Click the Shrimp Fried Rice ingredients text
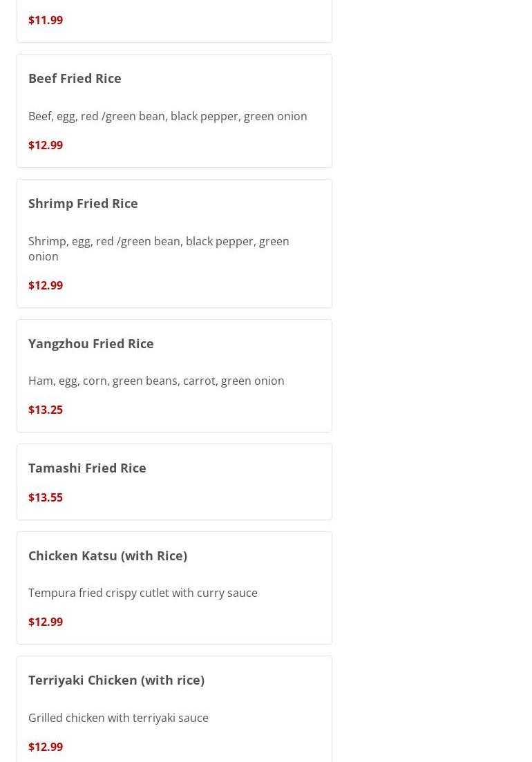The image size is (532, 762). pos(158,249)
